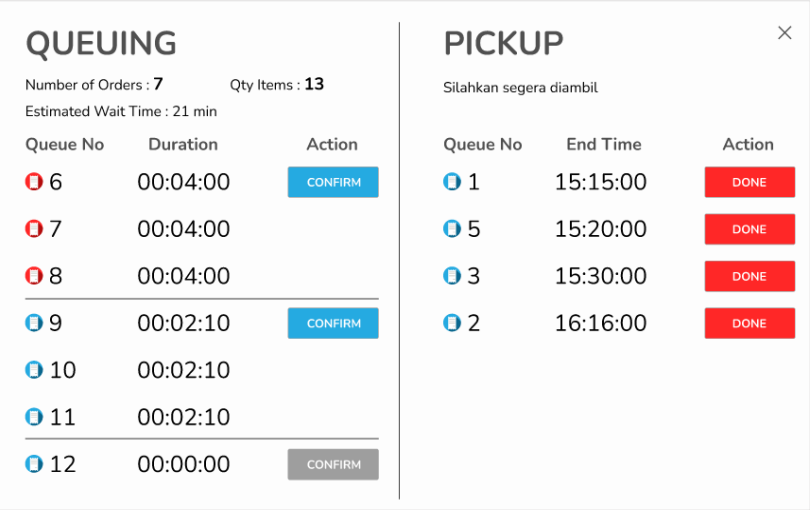Click the blue order icon for queue 10
Viewport: 810px width, 510px height.
click(x=34, y=370)
